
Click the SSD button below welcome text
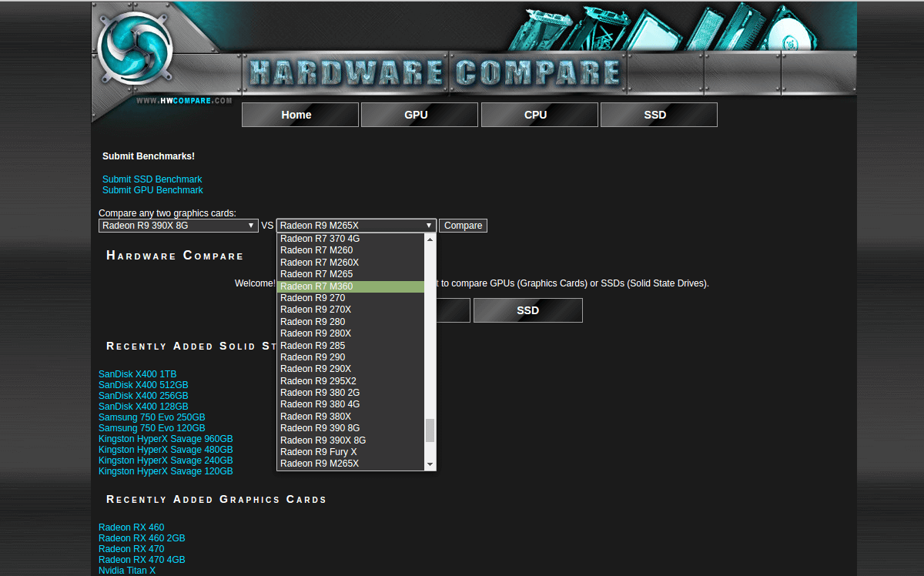point(528,310)
